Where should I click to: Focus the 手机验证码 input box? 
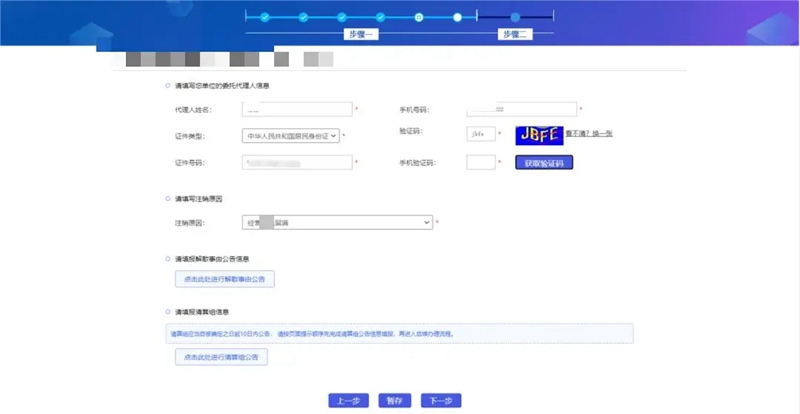click(x=481, y=163)
